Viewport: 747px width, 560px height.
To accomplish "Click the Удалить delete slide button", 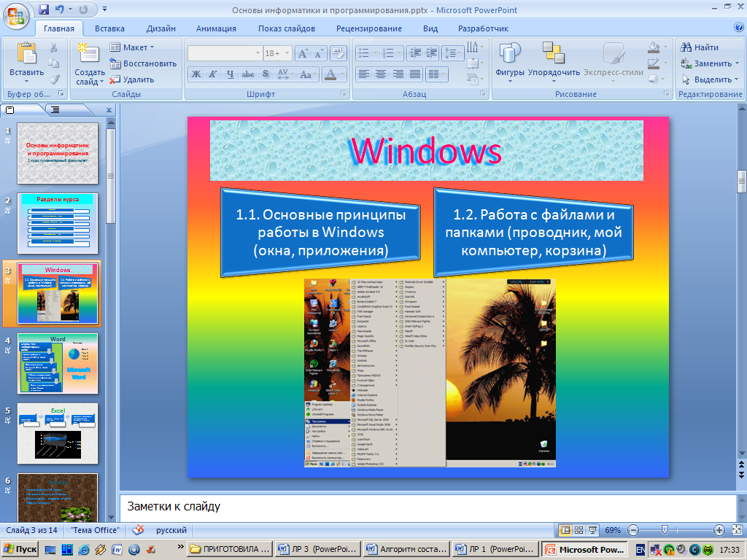I will 132,79.
